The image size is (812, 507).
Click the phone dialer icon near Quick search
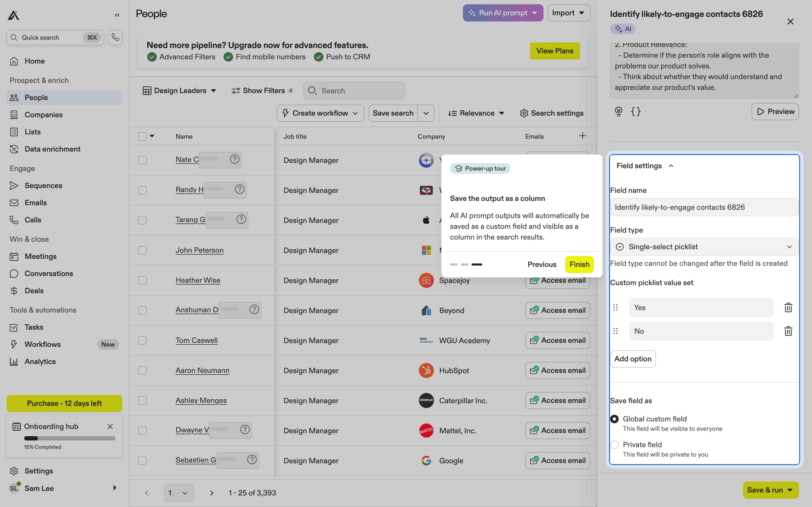pyautogui.click(x=115, y=37)
